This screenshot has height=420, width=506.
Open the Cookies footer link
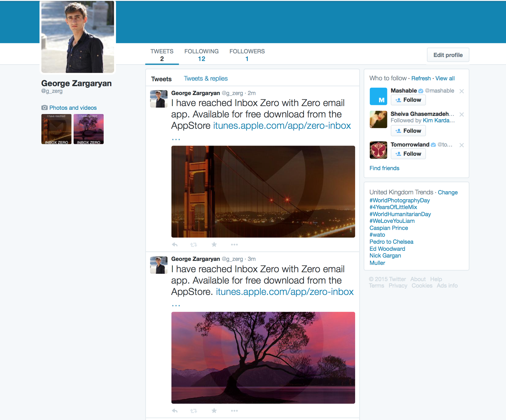[x=422, y=285]
